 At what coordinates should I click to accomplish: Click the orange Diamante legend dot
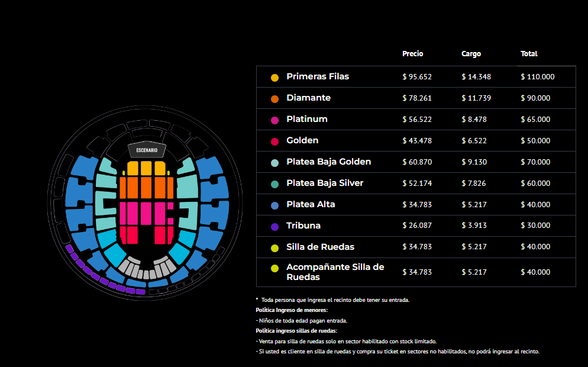click(274, 99)
